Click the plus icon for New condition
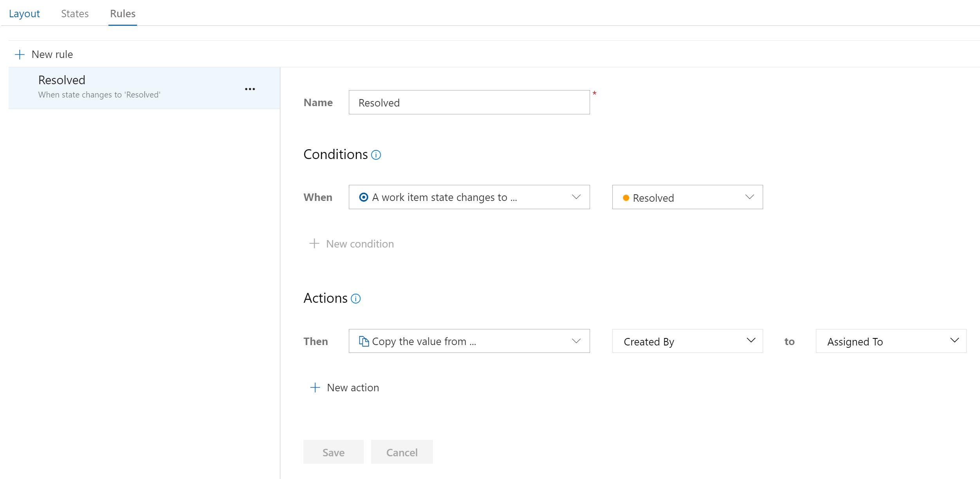Viewport: 980px width, 479px height. coord(314,244)
